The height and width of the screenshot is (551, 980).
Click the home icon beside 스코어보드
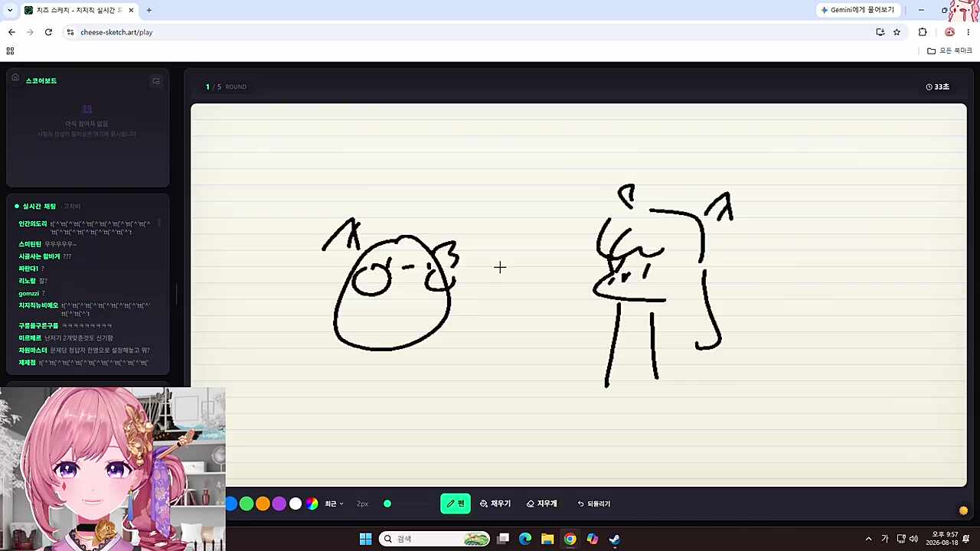click(15, 77)
